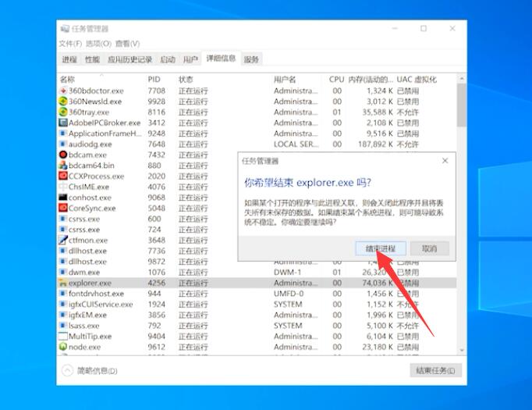532x410 pixels.
Task: Click the igfxCUIService.exe process icon
Action: 63,304
